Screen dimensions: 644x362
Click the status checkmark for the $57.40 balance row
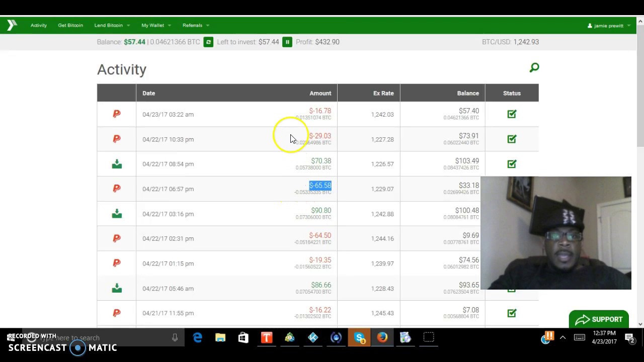tap(512, 114)
